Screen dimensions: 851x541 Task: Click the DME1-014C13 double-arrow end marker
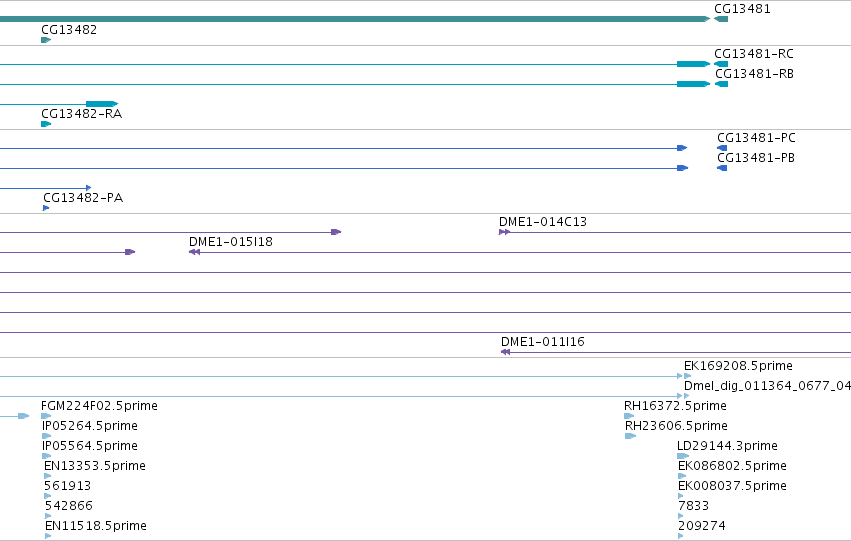[x=504, y=232]
